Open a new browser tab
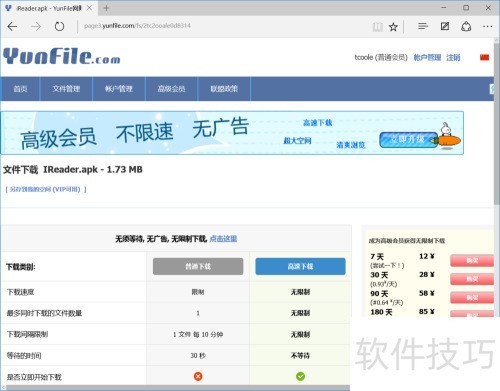 click(106, 8)
